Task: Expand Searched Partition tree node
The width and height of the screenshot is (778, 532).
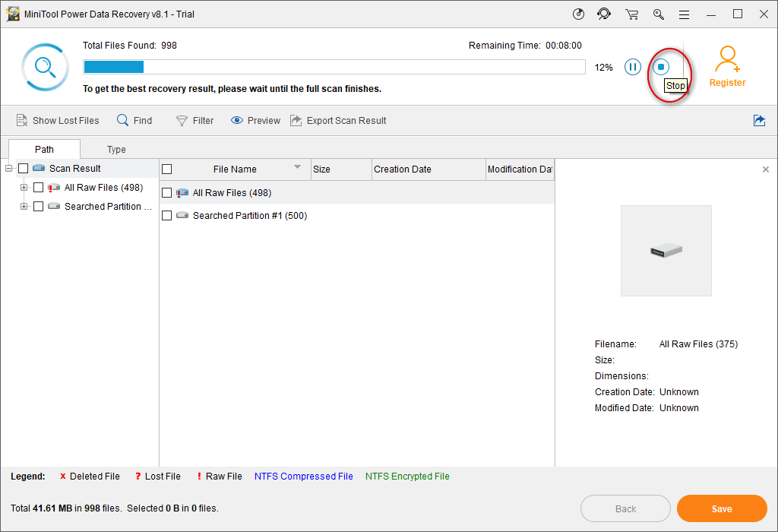Action: 24,207
